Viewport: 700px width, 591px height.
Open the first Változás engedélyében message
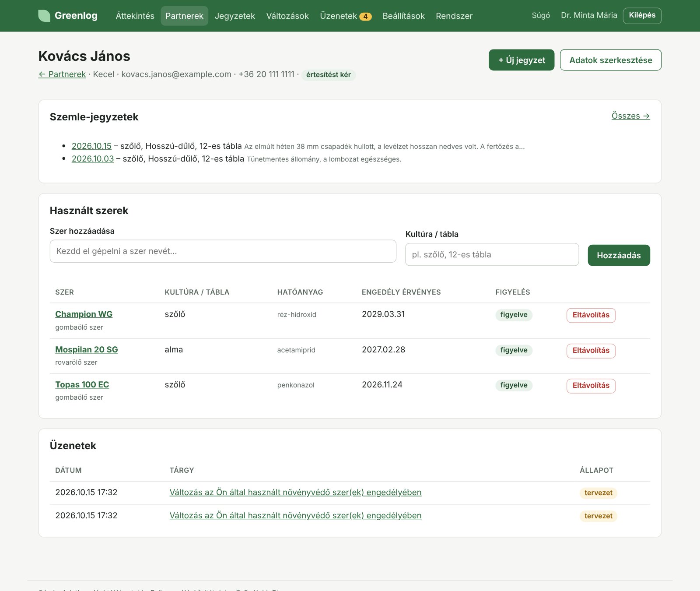point(295,492)
